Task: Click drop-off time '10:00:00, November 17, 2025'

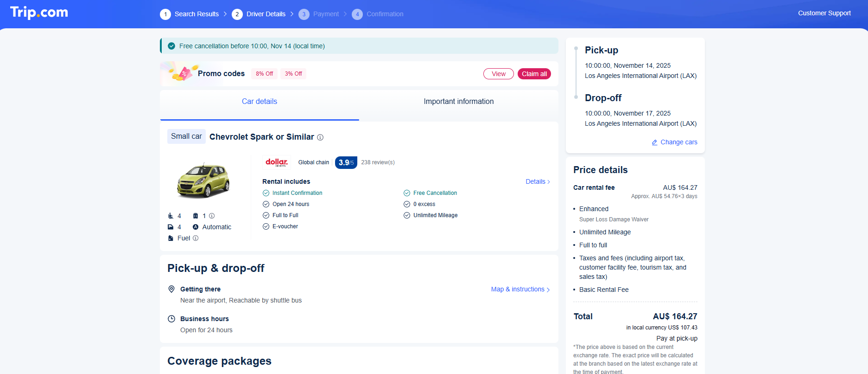Action: click(628, 113)
